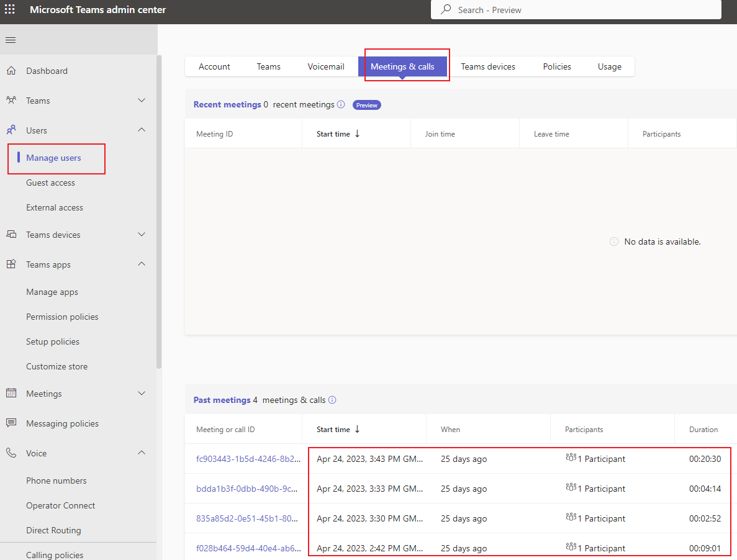
Task: Open Customize store in the sidebar
Action: [57, 366]
